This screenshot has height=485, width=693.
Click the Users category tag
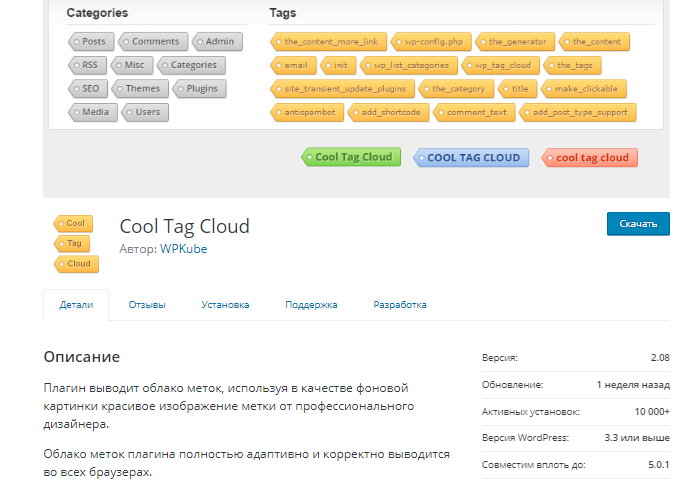[x=145, y=112]
